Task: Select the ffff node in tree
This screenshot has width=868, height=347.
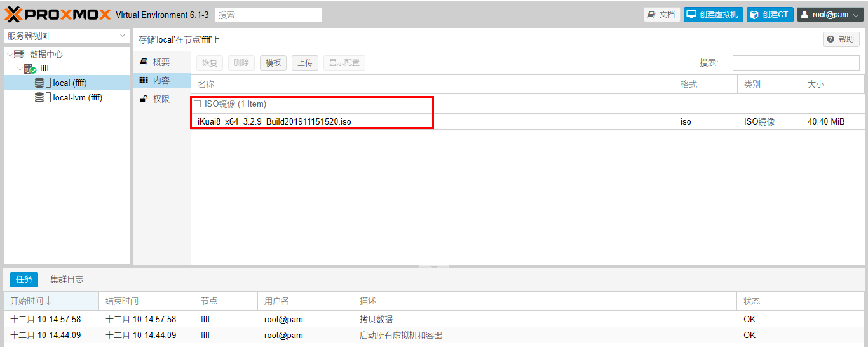Action: (67, 68)
